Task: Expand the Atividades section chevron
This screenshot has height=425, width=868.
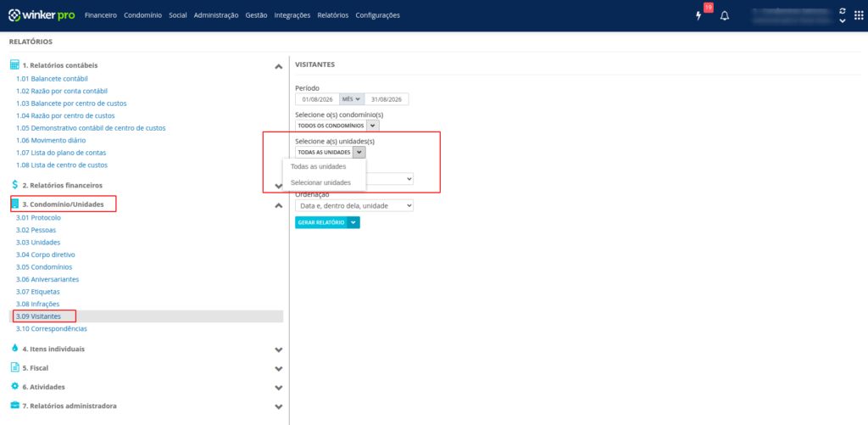Action: pyautogui.click(x=278, y=388)
